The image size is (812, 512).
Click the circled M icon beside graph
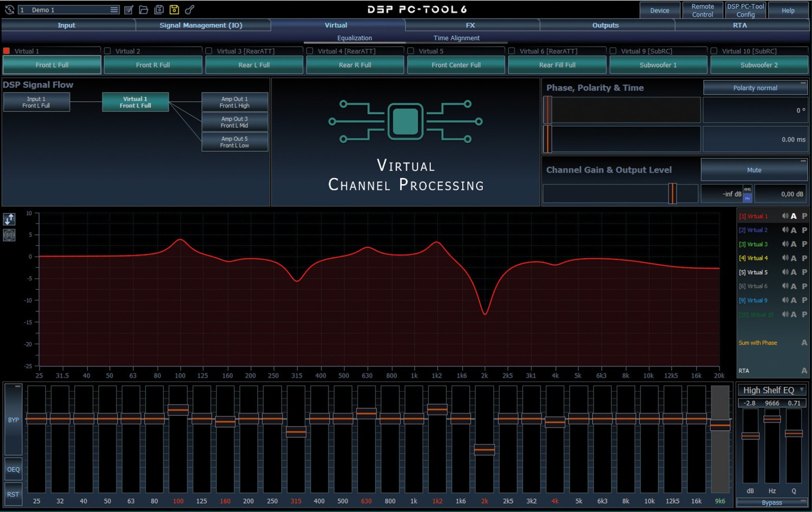[9, 235]
